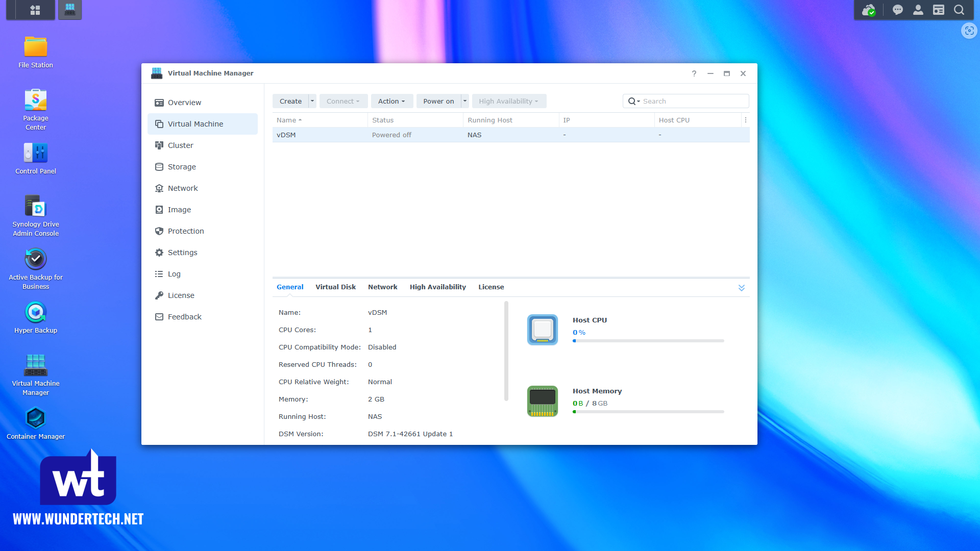
Task: Switch to the Virtual Disk tab
Action: point(335,287)
